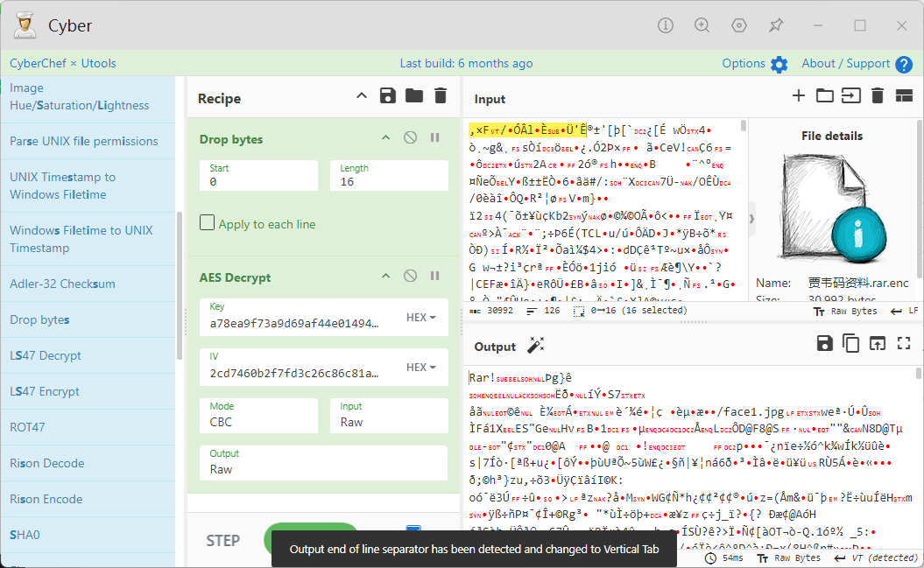Open the AES Input format dropdown showing Raw

[x=389, y=415]
